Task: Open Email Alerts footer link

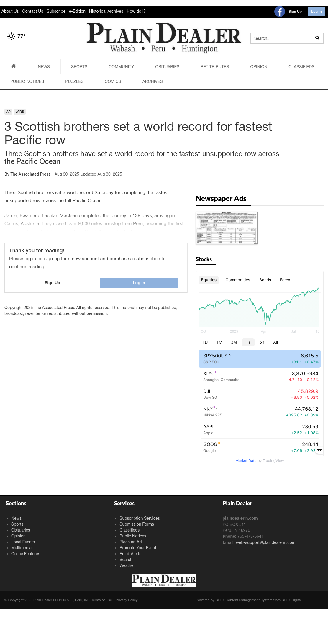Action: pos(130,554)
